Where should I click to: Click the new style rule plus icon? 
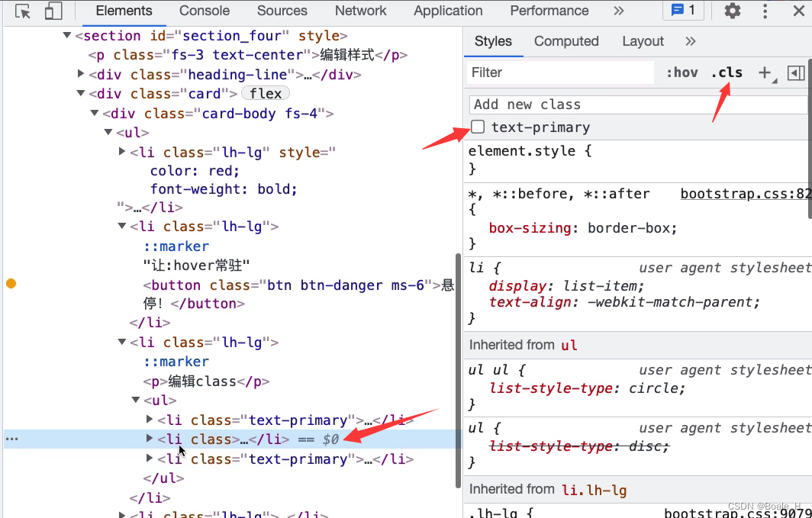[765, 73]
